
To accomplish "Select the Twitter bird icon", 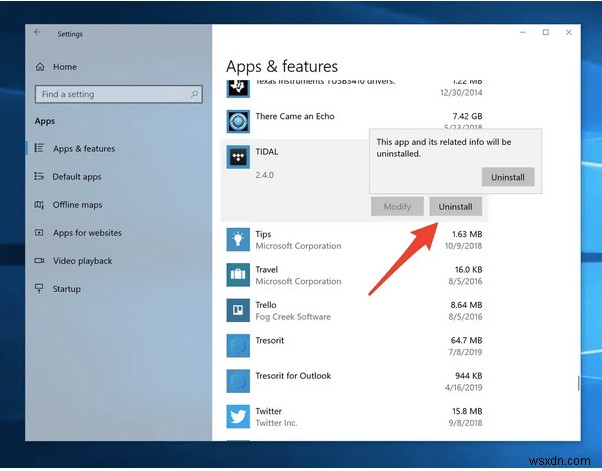I will 238,416.
